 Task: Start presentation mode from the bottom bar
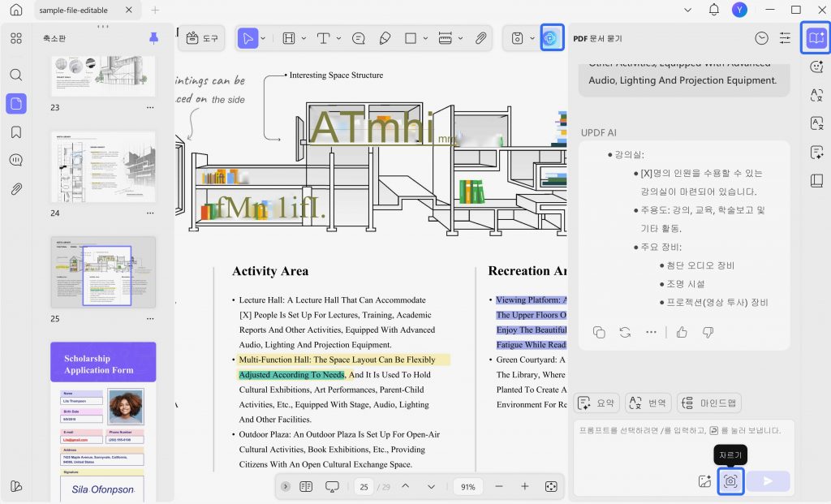coord(332,486)
